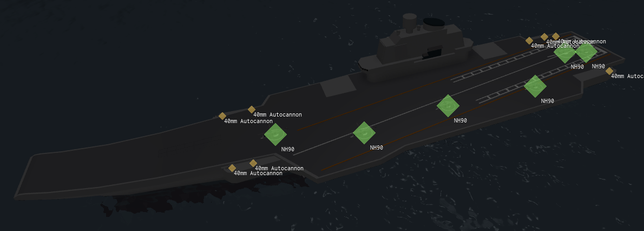
Task: Select the NH90 helicopter marker amidships beside the island
Action: coord(448,106)
